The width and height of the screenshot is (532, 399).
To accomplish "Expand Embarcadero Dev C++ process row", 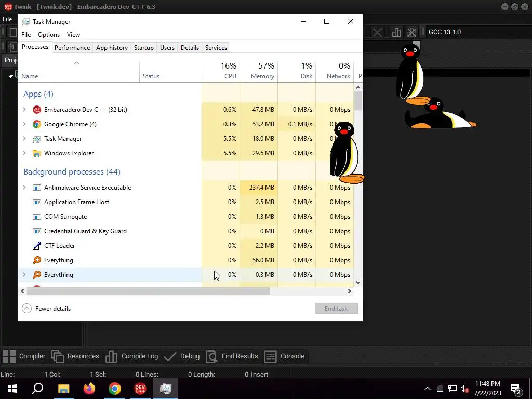I will [24, 109].
